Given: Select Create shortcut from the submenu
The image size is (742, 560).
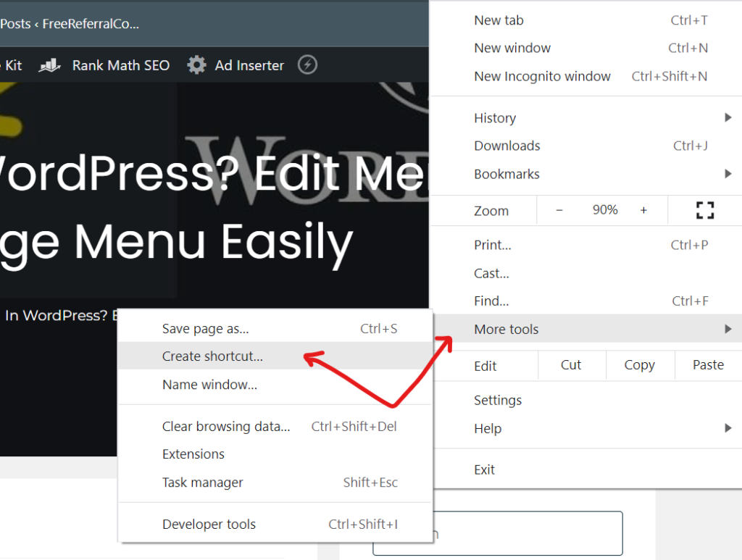Looking at the screenshot, I should (x=211, y=356).
